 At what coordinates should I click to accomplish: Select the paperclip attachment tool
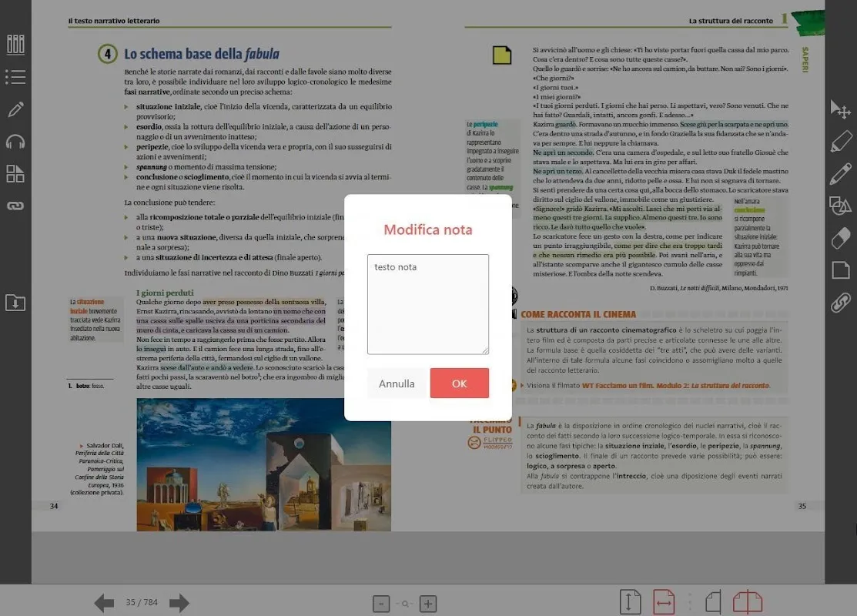[840, 303]
